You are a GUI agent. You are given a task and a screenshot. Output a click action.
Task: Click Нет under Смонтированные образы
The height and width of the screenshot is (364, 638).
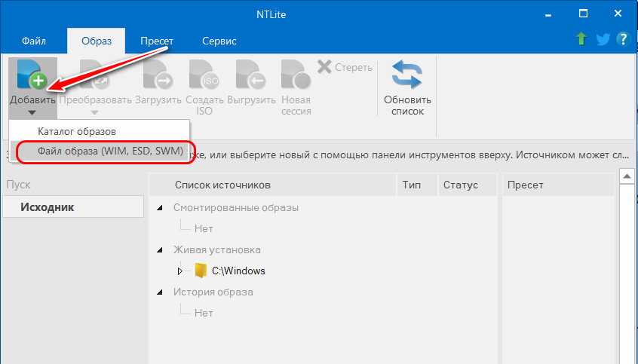[204, 228]
